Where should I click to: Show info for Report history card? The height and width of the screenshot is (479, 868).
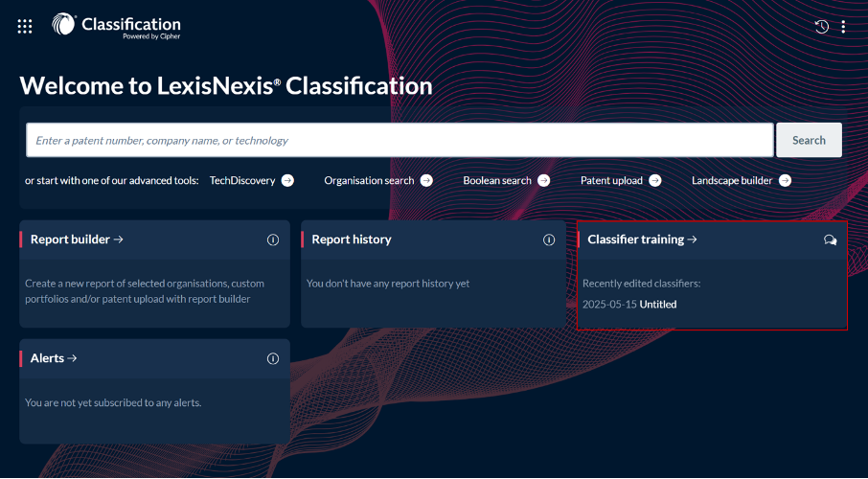(549, 239)
